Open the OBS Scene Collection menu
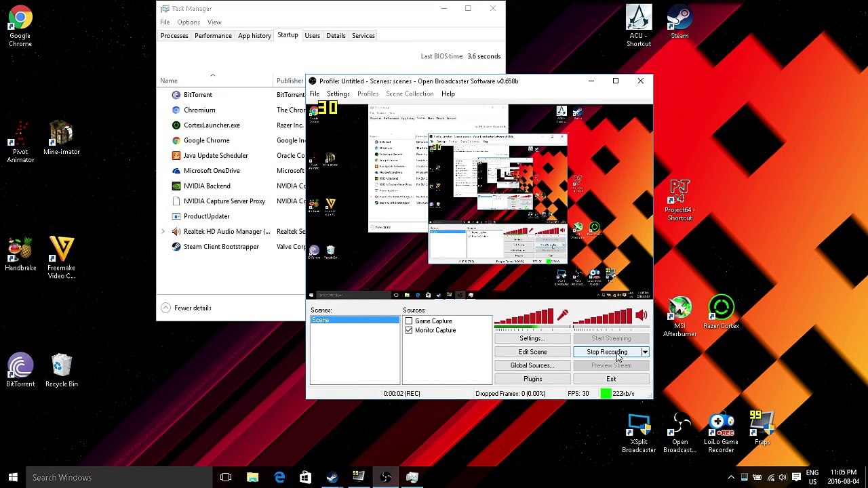The image size is (868, 488). (410, 94)
